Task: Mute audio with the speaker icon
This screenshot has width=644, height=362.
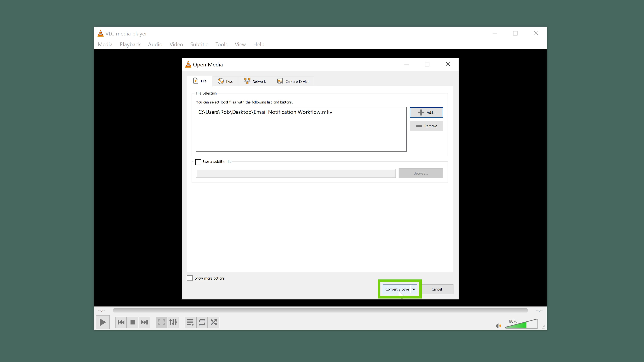Action: pos(498,326)
